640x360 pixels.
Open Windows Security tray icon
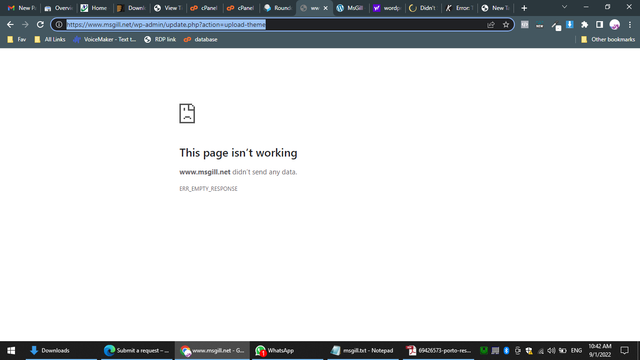coord(529,350)
